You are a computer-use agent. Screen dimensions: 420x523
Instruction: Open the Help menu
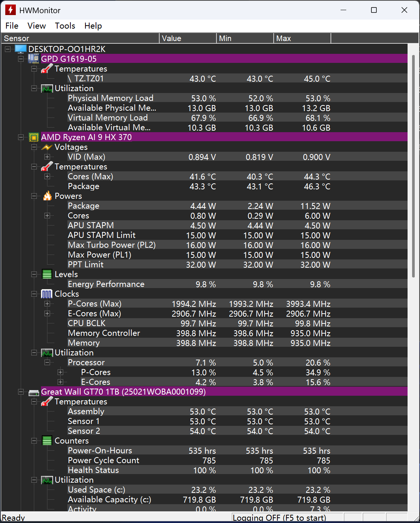(93, 26)
